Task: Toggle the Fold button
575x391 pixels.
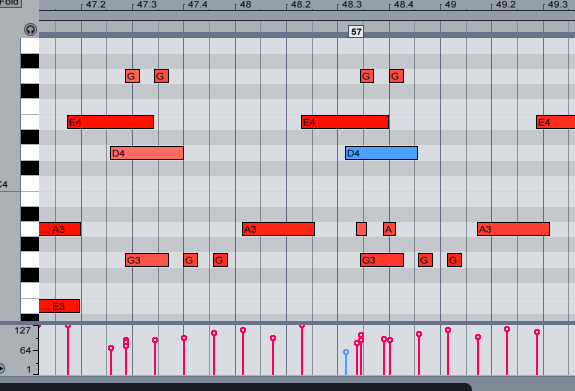Action: [11, 3]
